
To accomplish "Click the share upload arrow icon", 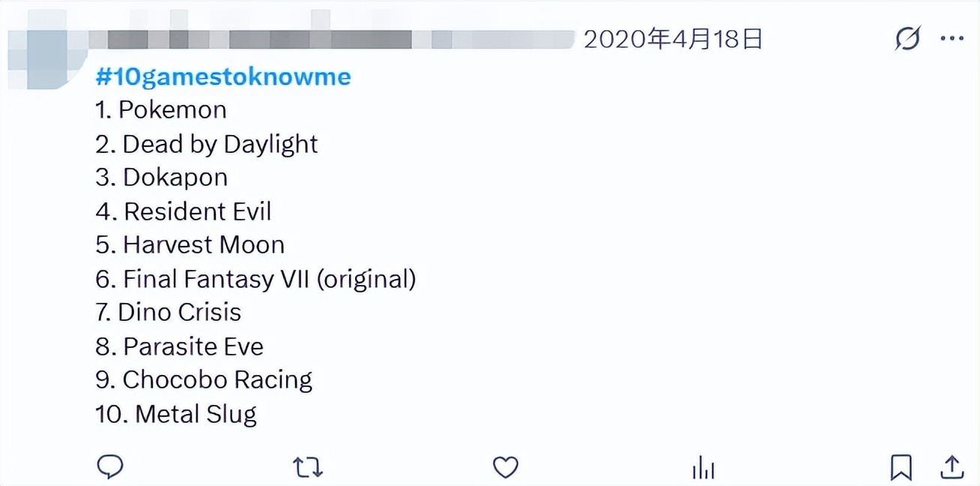I will [x=952, y=466].
